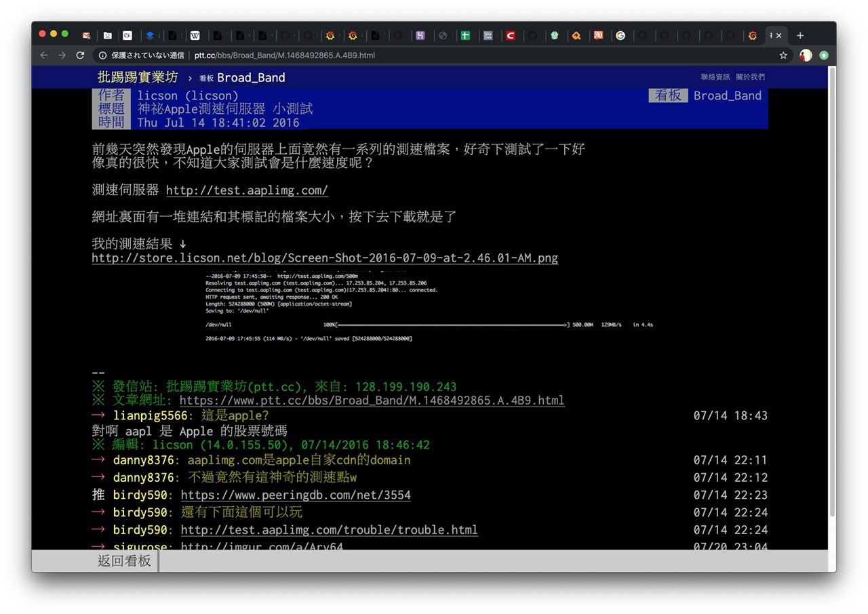Click the timestamp 07/14 22:11
The height and width of the screenshot is (614, 868).
point(730,460)
